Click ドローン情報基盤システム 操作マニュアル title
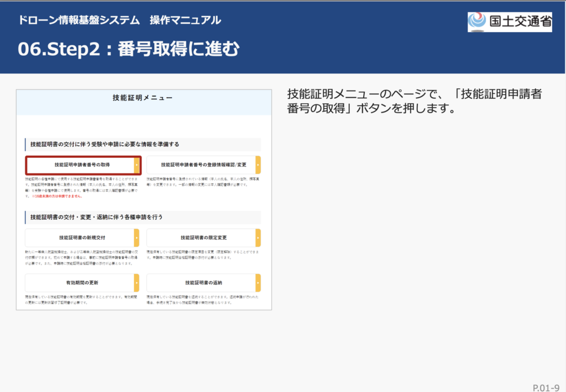This screenshot has width=566, height=392. point(119,20)
